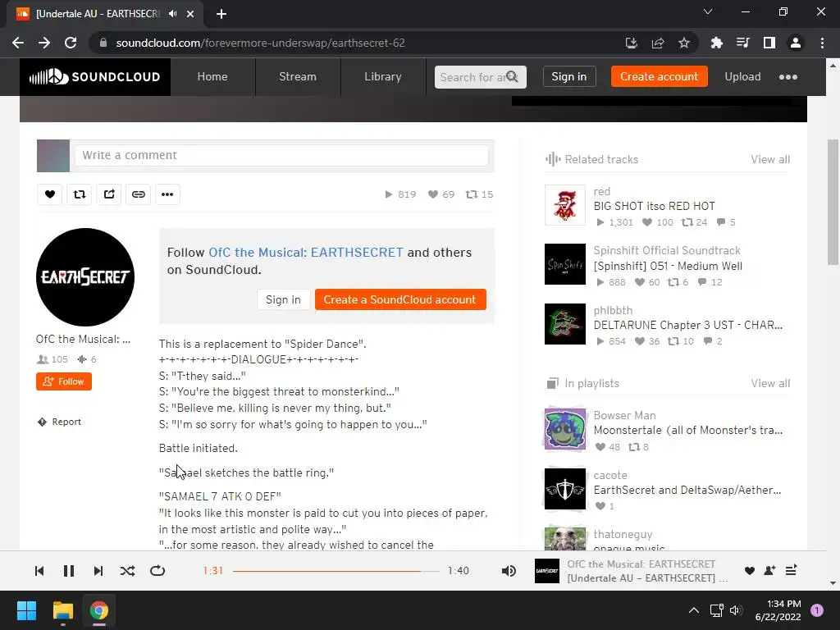This screenshot has width=840, height=630.
Task: Open the share icon under comment box
Action: click(109, 194)
